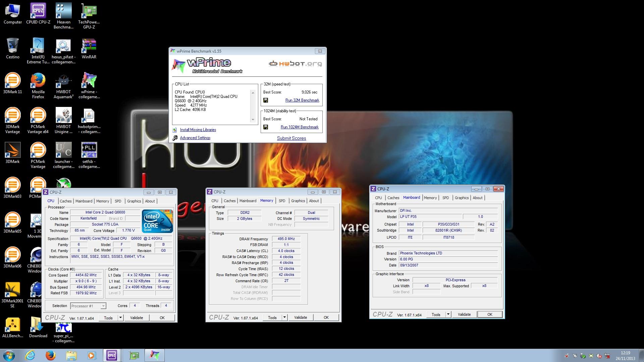Launch 3DMark 11 desktop icon
The image size is (644, 362).
pyautogui.click(x=13, y=83)
